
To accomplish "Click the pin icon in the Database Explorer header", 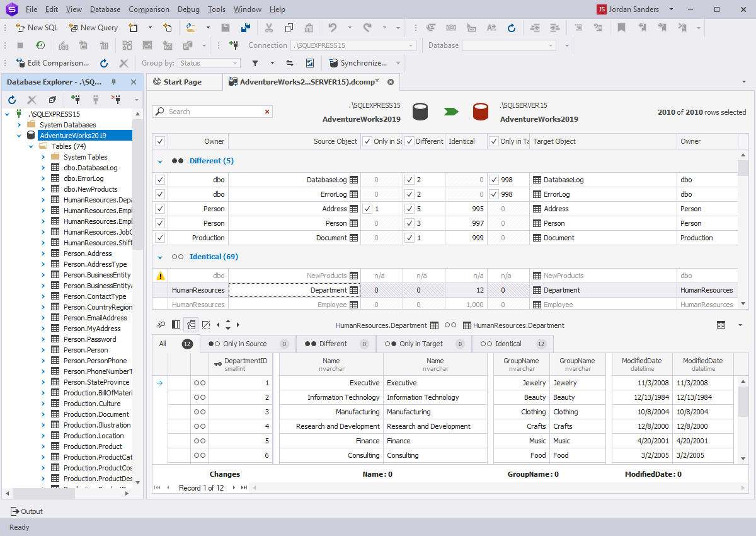I will point(114,82).
